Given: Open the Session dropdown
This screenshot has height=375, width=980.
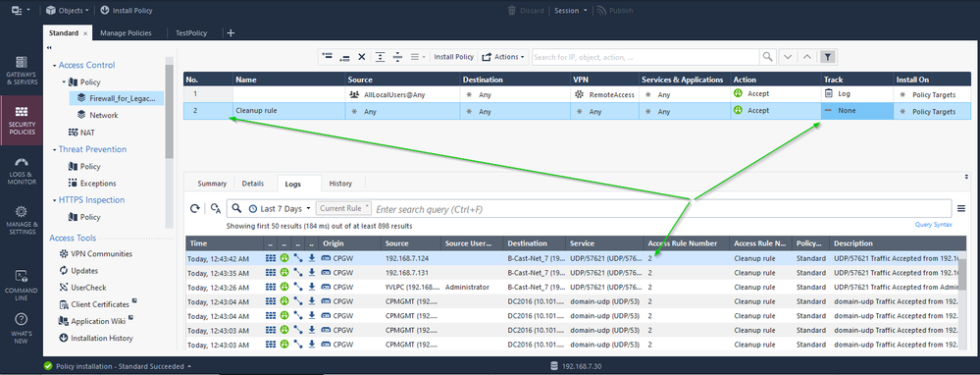Looking at the screenshot, I should coord(571,10).
